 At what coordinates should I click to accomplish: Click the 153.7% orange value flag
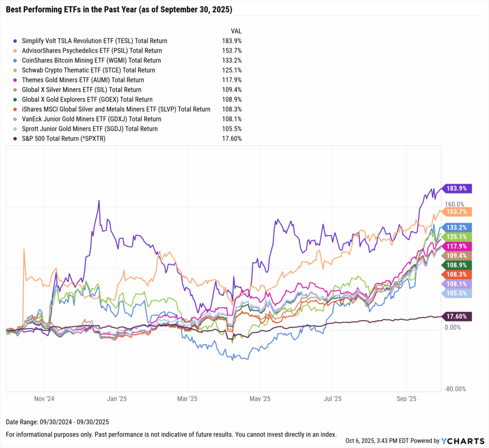point(457,212)
